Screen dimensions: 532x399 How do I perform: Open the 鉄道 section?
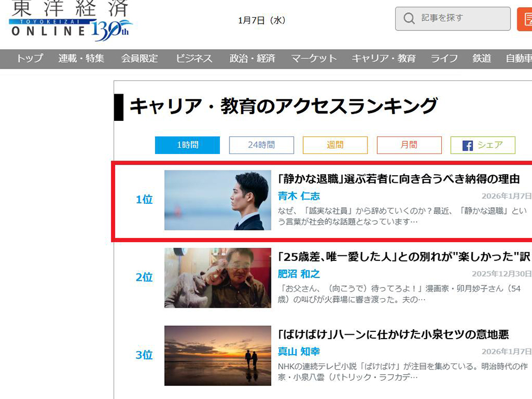tap(482, 59)
